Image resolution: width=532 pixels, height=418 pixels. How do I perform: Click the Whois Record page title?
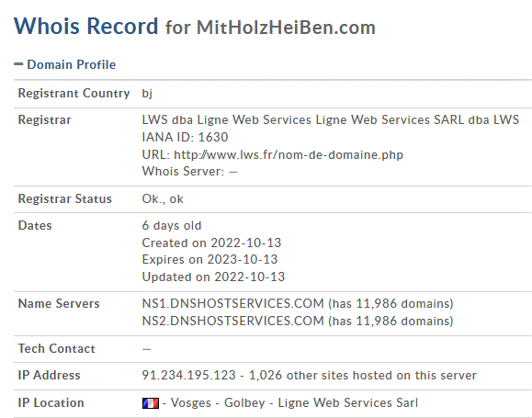(x=85, y=26)
